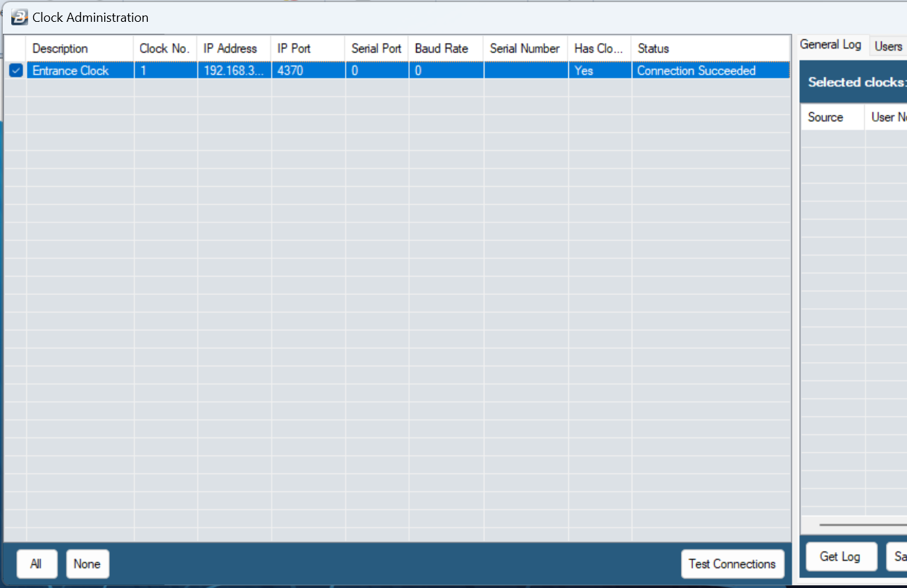
Task: Click the Source column header in log
Action: (832, 118)
